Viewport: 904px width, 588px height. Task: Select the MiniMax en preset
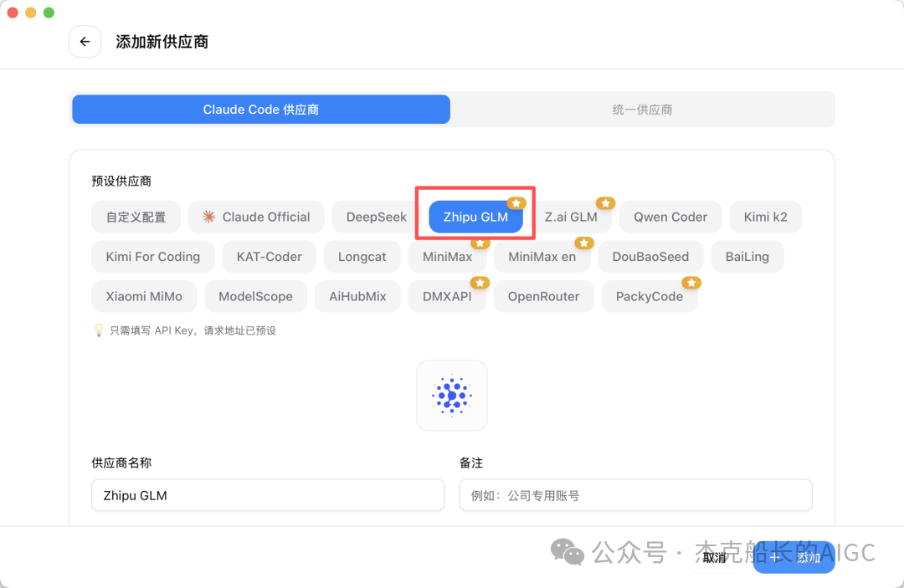pos(542,257)
